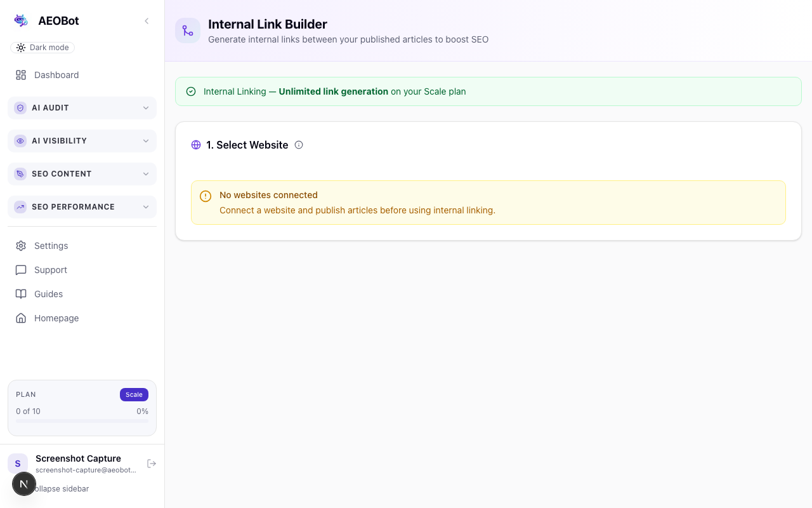Click the 0% usage value
The height and width of the screenshot is (508, 812).
pyautogui.click(x=142, y=411)
